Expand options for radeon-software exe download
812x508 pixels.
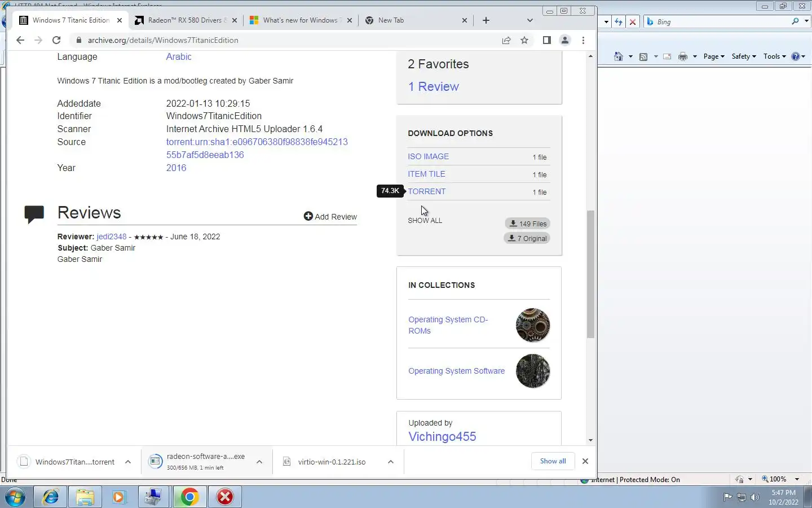tap(259, 462)
